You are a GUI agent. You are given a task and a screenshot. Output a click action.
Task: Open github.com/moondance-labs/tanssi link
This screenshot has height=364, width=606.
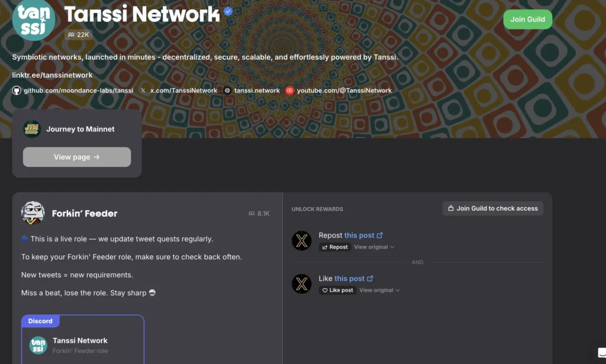coord(79,91)
